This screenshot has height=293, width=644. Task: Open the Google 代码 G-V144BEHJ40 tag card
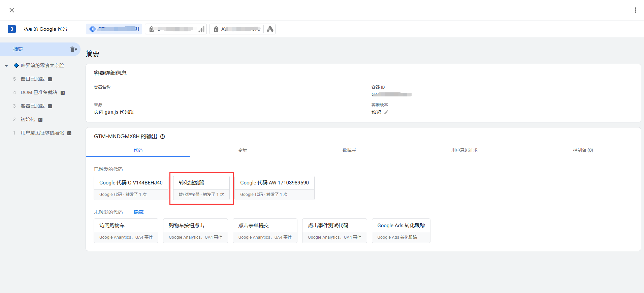coord(131,188)
